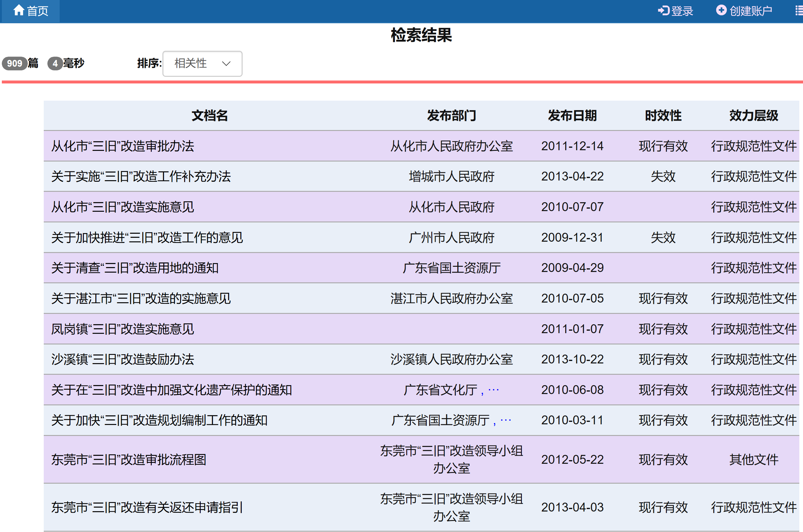Open 东莞市“三旧”改造有关返还申请指引
Viewport: 803px width, 532px height.
147,508
